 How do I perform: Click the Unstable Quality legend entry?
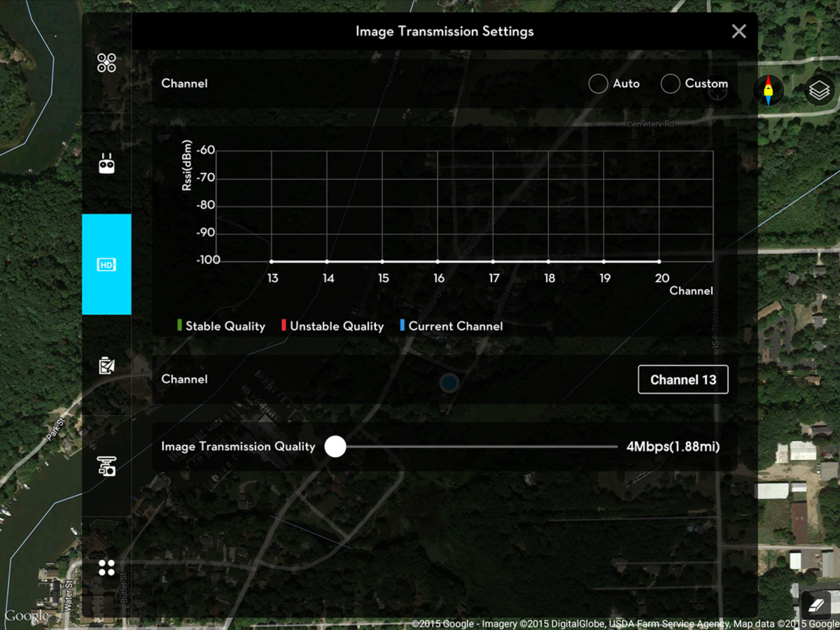[332, 326]
